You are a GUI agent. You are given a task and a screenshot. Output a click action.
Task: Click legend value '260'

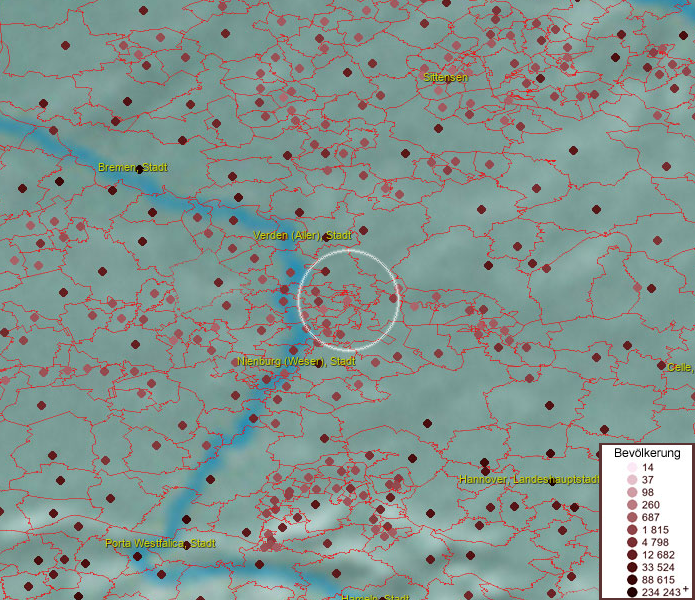650,505
